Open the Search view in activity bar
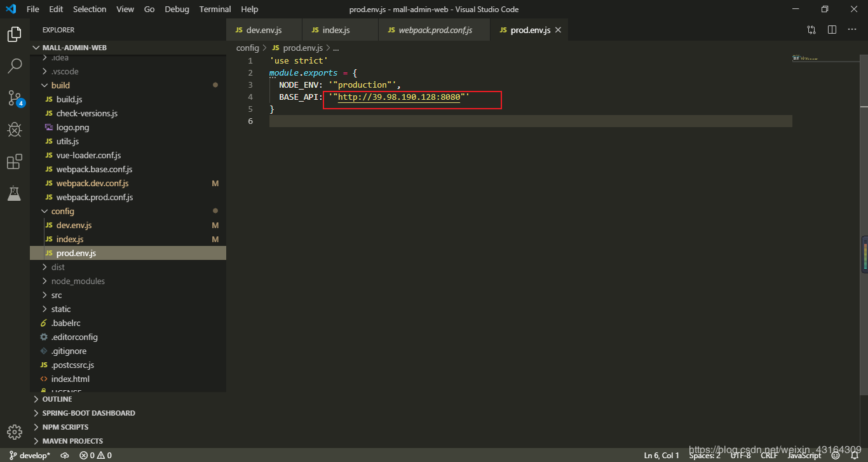Screen dimensions: 868x462 click(15, 65)
